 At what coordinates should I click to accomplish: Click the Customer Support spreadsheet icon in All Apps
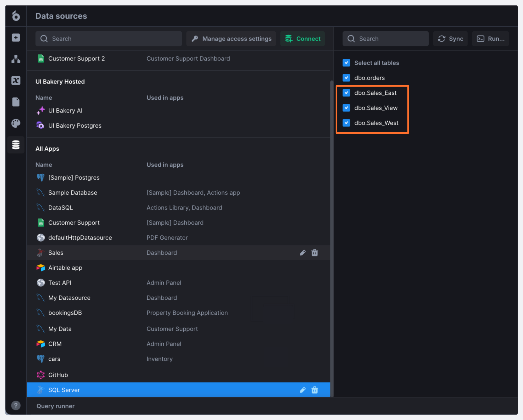click(x=41, y=223)
